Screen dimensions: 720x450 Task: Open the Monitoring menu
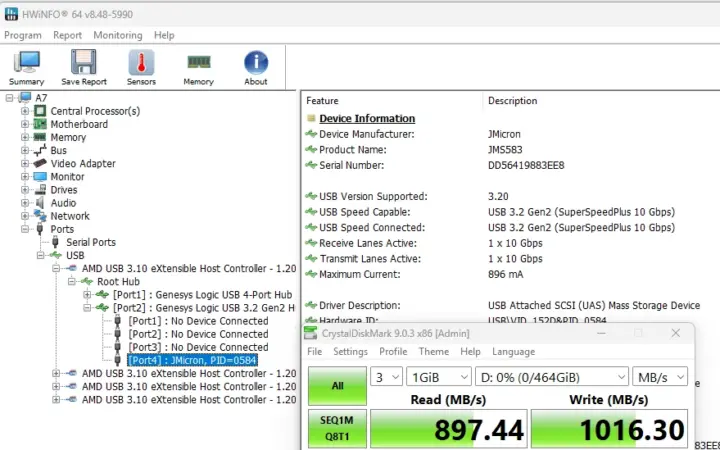pos(118,35)
